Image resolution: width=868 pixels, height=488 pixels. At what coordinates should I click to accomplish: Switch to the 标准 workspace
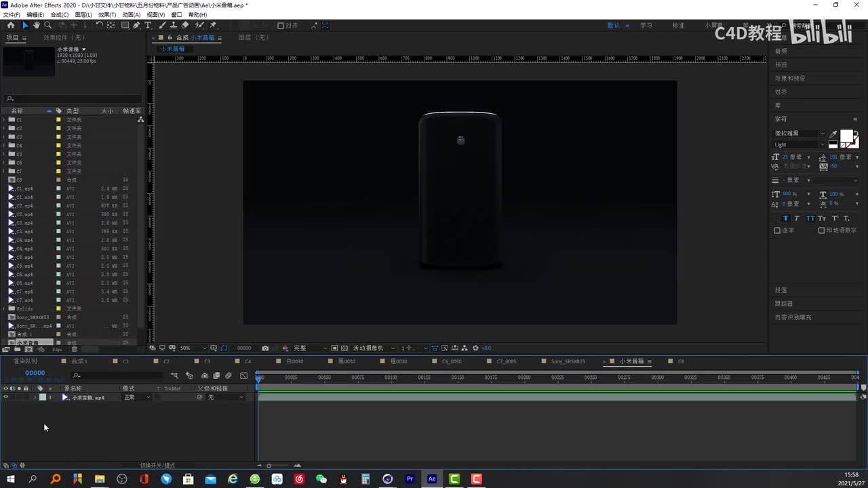(678, 26)
